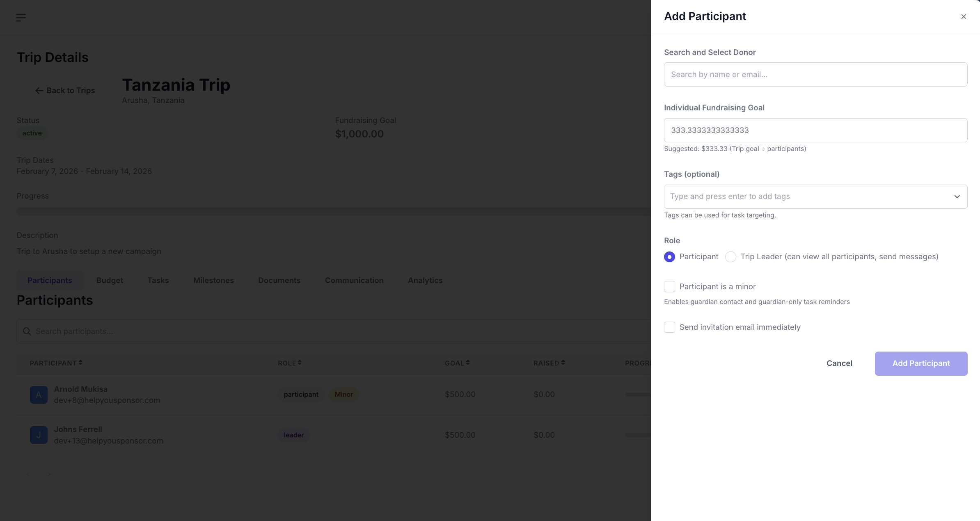
Task: Click the Back to Trips arrow
Action: coord(39,91)
